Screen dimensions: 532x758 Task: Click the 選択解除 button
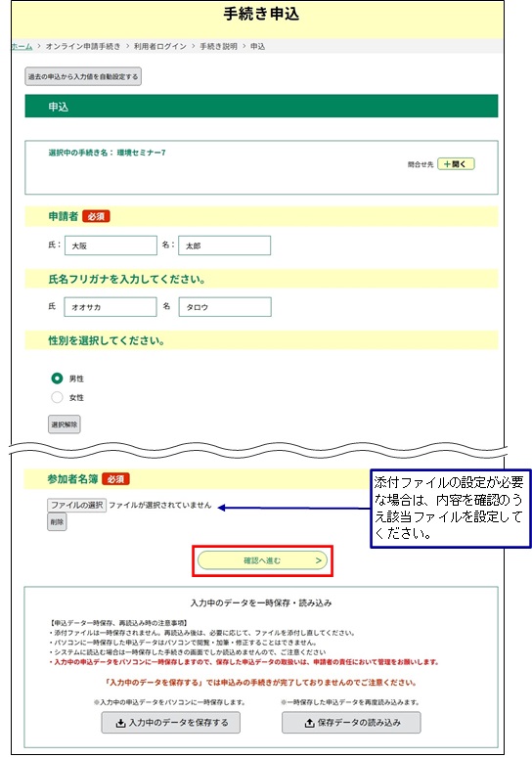[65, 424]
